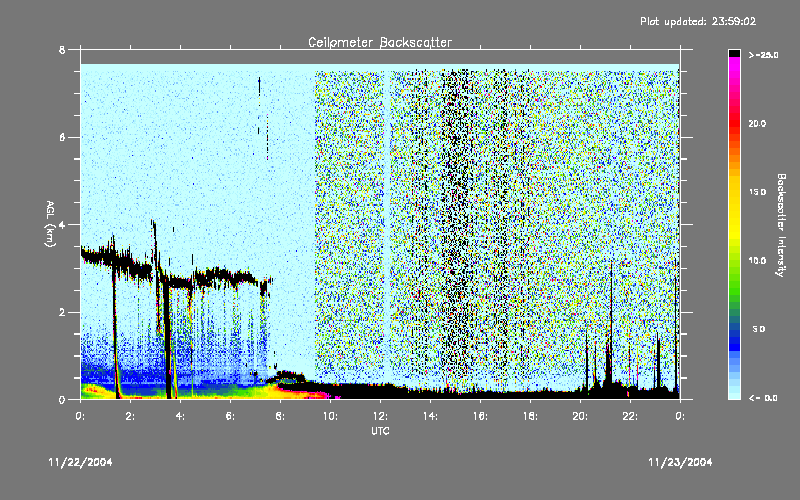This screenshot has width=800, height=500.
Task: Click the y-axis tick label 2
Action: click(62, 312)
